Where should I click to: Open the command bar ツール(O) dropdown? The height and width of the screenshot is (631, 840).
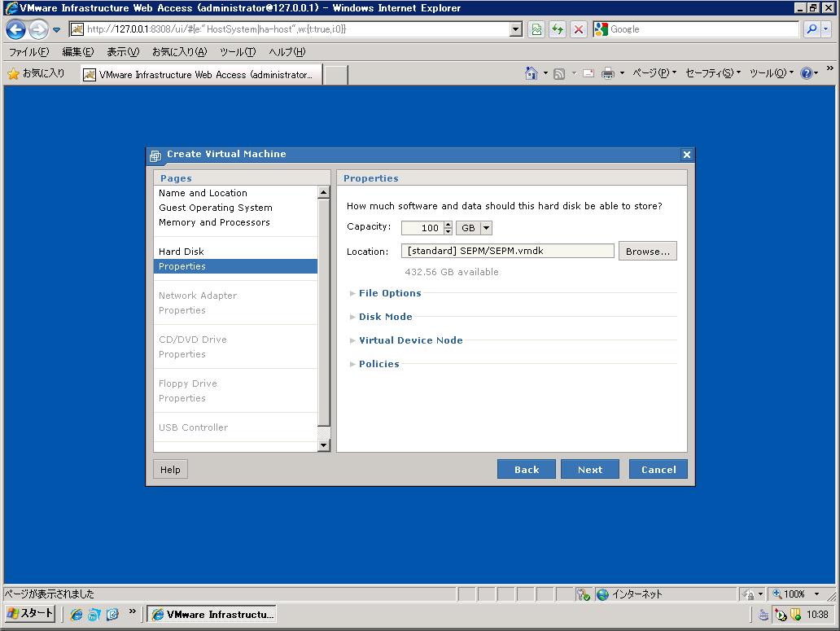772,72
